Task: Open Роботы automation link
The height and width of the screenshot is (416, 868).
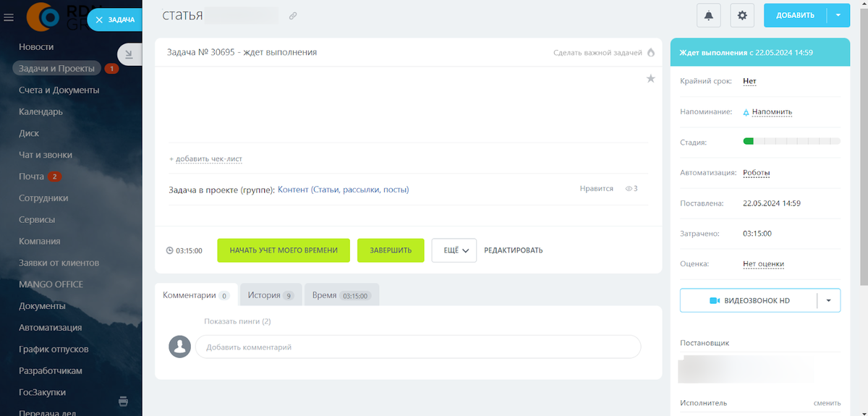Action: coord(757,173)
